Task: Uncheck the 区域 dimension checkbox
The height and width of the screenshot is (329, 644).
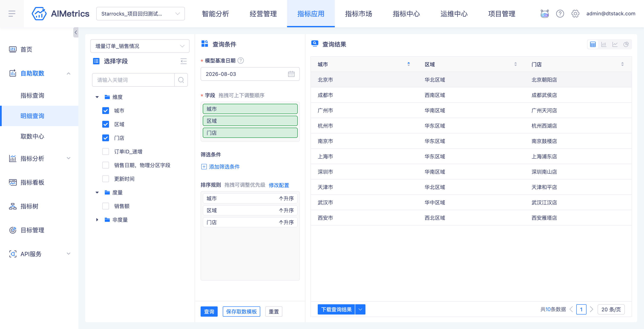Action: [x=106, y=124]
